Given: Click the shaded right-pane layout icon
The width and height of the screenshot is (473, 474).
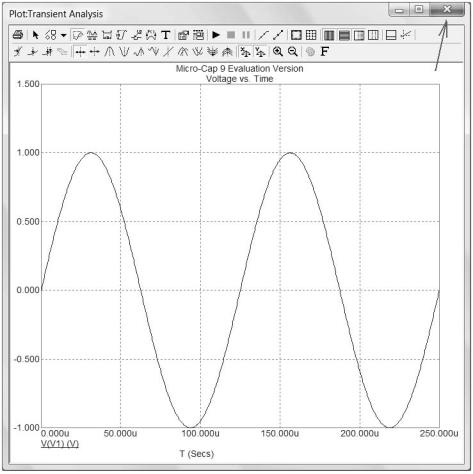Looking at the screenshot, I should [359, 35].
